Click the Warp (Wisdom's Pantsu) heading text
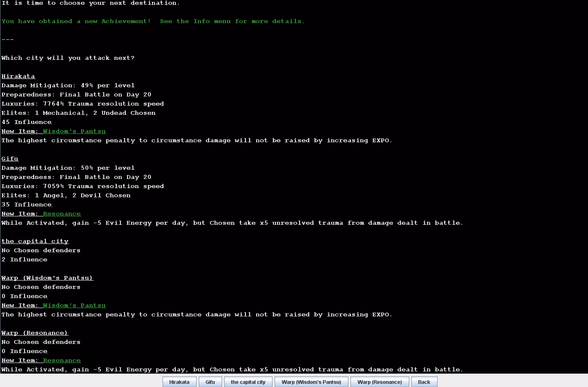This screenshot has height=387, width=588. (47, 278)
